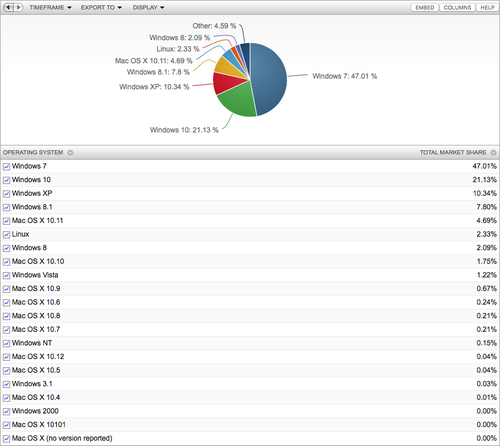Image resolution: width=500 pixels, height=446 pixels.
Task: Toggle the Windows 8 chart checkbox
Action: point(6,248)
